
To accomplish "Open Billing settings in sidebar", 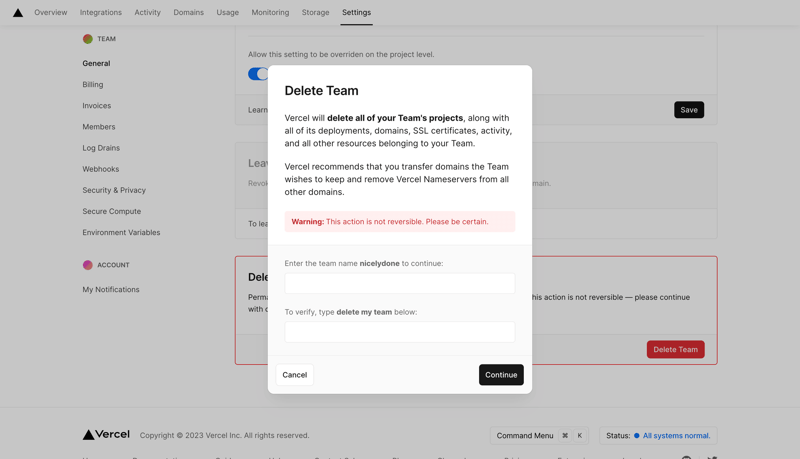I will tap(93, 84).
